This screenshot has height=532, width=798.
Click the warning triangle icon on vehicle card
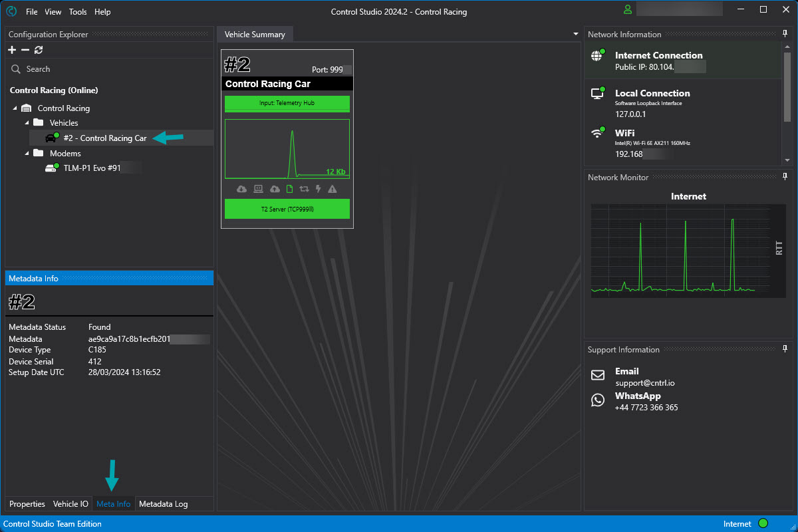[332, 189]
